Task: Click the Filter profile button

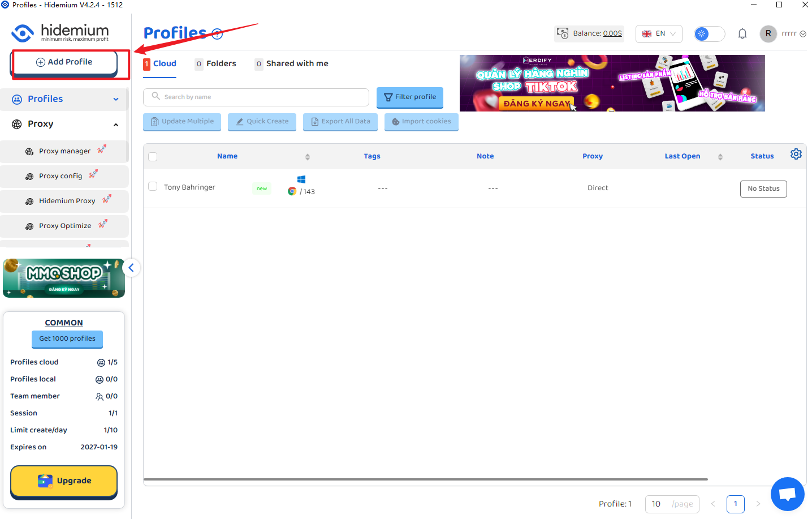Action: pyautogui.click(x=410, y=97)
